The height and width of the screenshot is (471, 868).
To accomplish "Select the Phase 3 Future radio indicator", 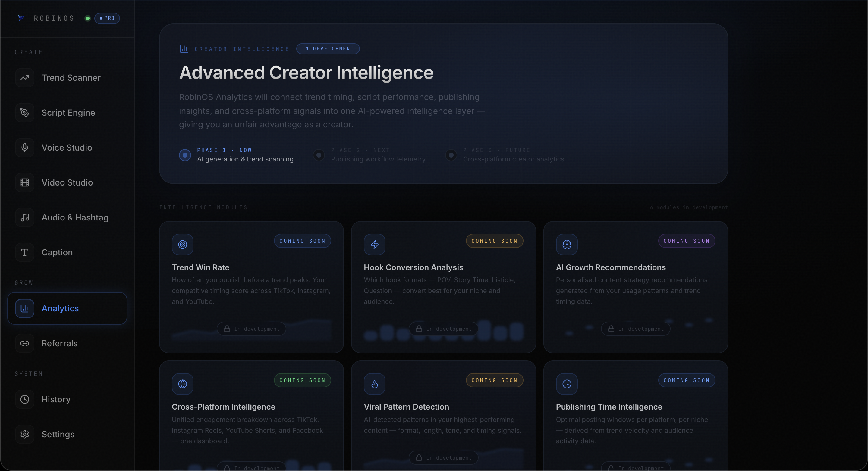I will (x=451, y=155).
